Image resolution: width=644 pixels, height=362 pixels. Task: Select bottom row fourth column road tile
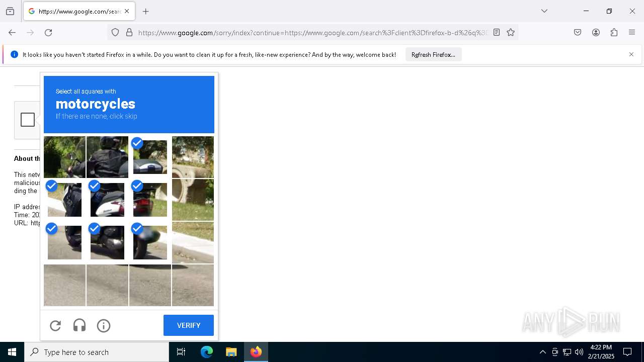coord(193,285)
